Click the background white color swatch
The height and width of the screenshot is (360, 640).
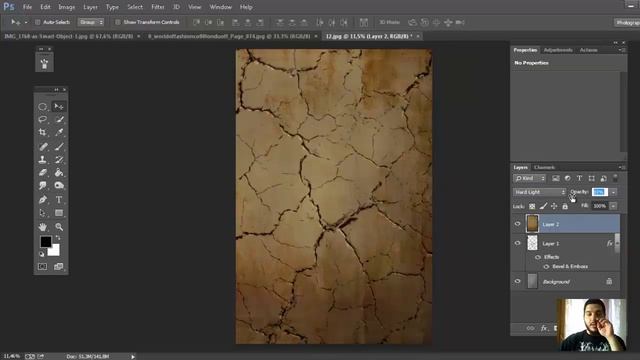pyautogui.click(x=56, y=252)
